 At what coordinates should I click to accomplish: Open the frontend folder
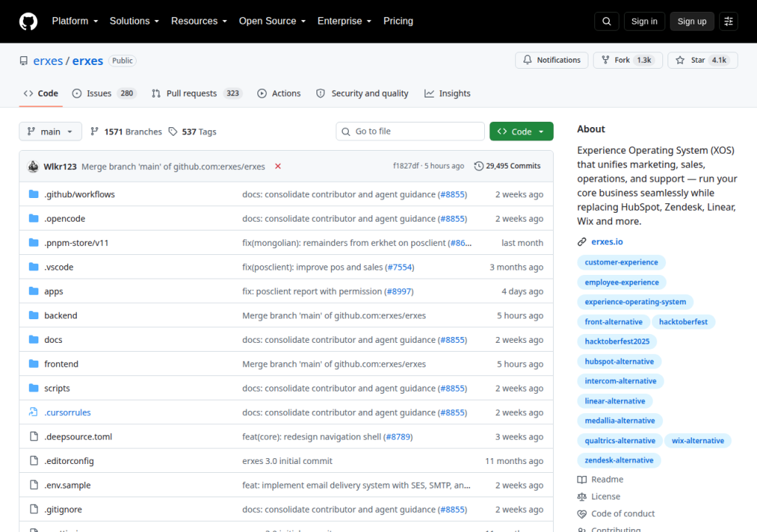[x=61, y=364]
